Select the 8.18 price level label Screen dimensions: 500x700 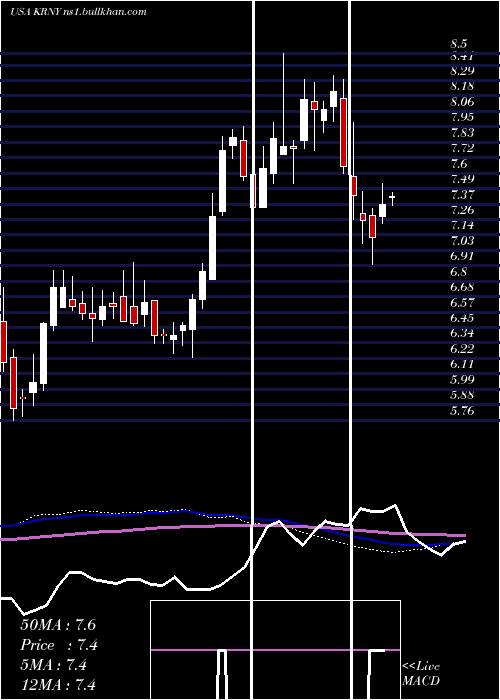pyautogui.click(x=462, y=86)
